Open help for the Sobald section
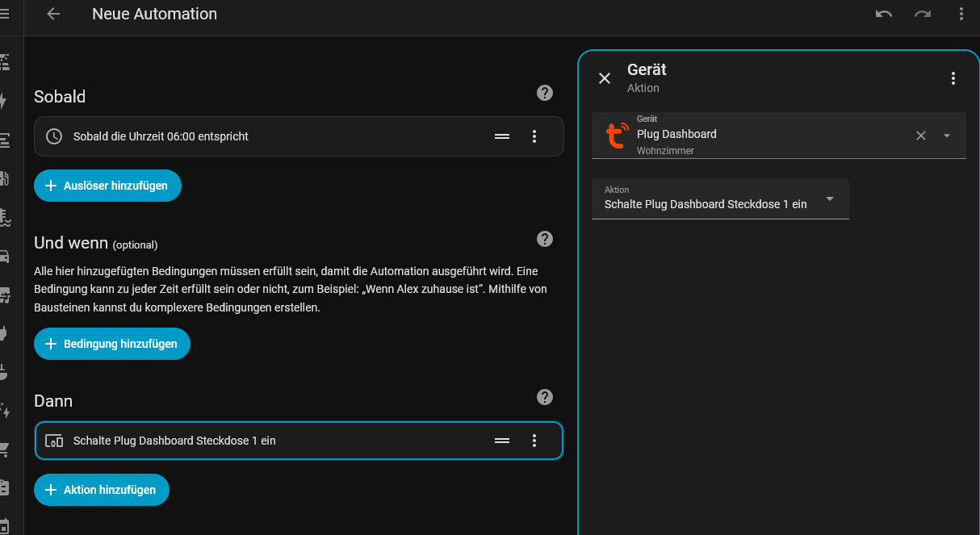 [x=545, y=93]
